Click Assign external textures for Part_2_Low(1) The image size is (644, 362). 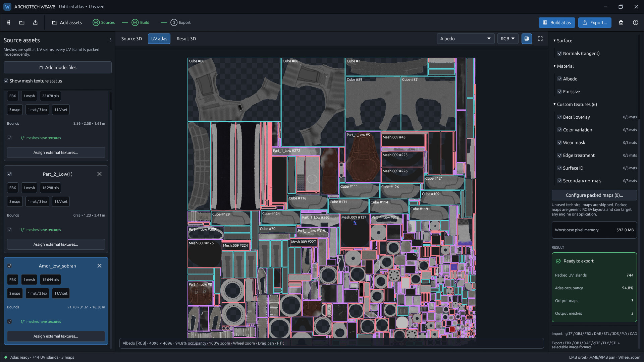tap(56, 244)
